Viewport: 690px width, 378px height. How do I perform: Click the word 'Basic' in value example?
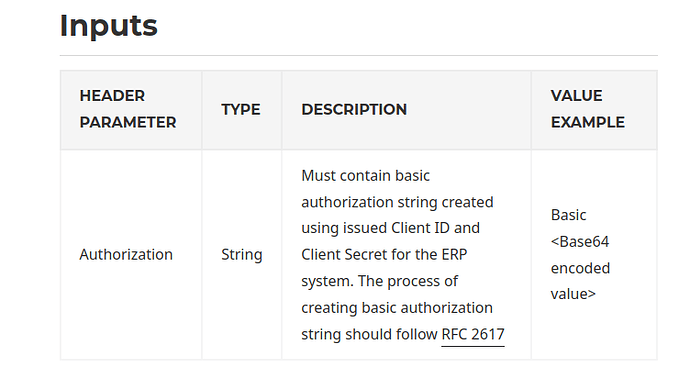tap(569, 215)
